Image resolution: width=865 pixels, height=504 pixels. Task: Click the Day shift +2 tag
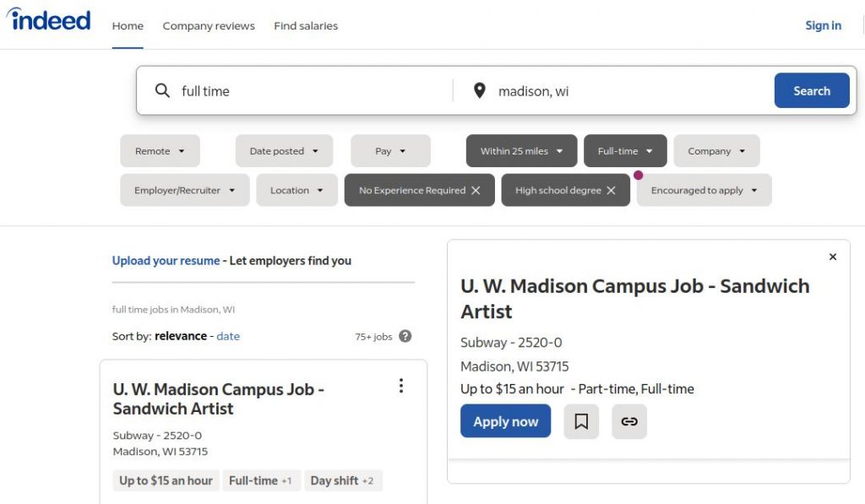tap(342, 480)
